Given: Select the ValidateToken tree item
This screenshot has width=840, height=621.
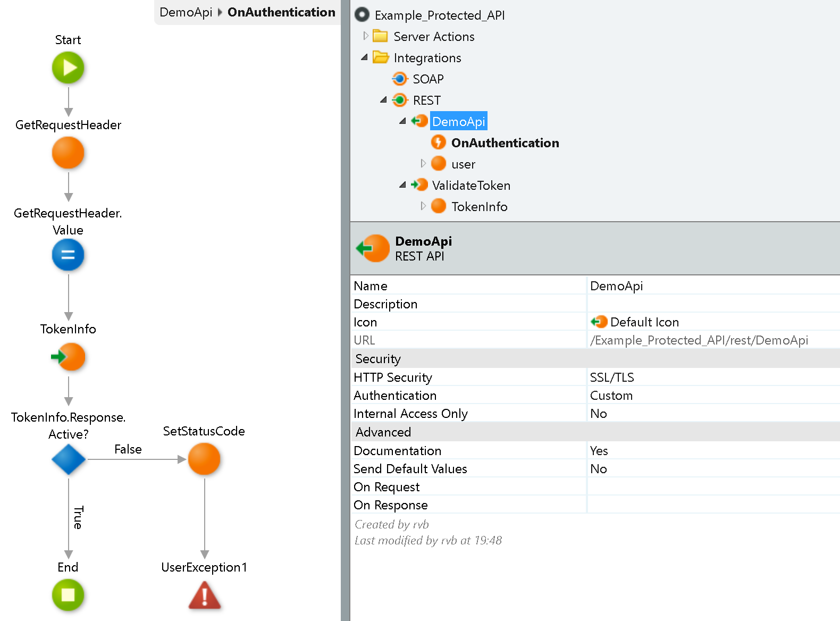Looking at the screenshot, I should point(471,185).
